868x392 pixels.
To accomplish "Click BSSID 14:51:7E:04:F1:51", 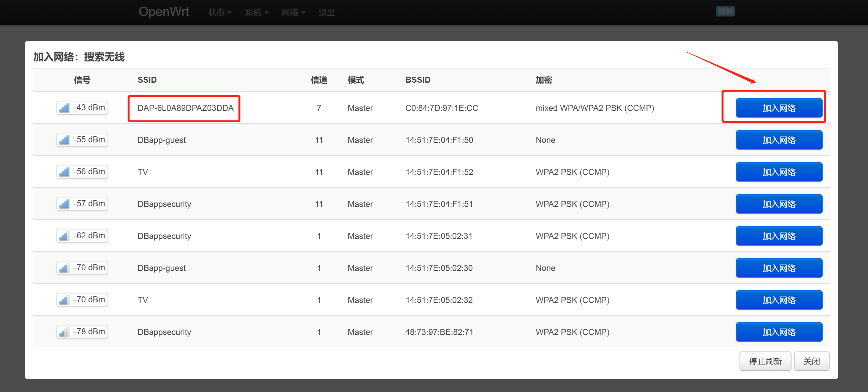I will pos(439,204).
